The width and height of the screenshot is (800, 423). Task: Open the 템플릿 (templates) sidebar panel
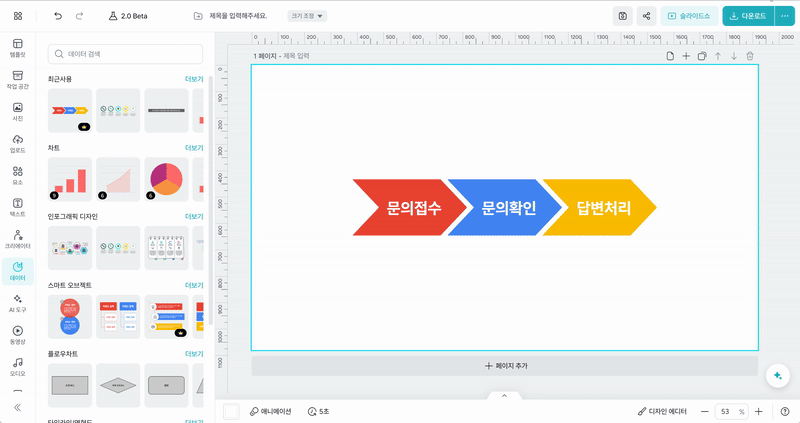coord(17,48)
